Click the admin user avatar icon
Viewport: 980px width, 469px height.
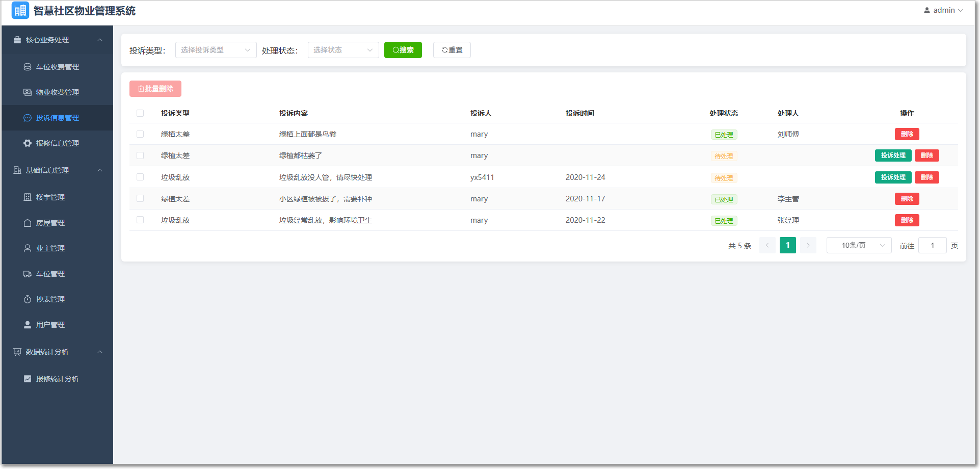click(x=927, y=10)
